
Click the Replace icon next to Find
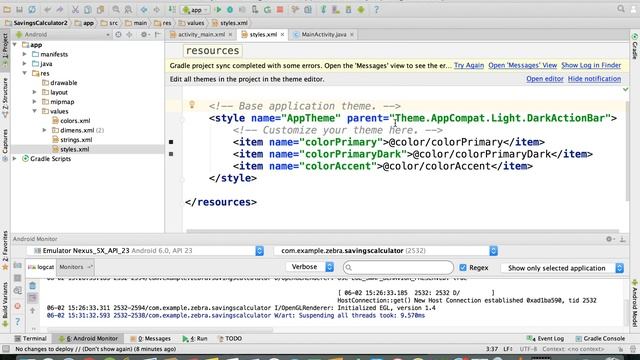pos(128,9)
